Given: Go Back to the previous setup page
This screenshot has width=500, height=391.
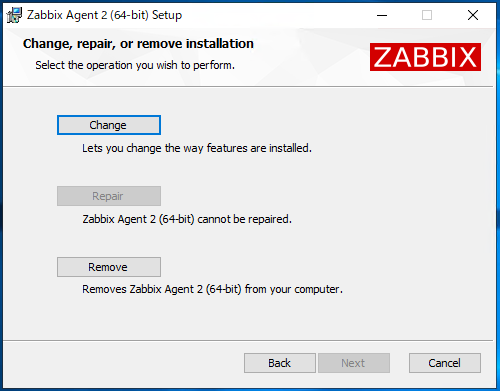Looking at the screenshot, I should coord(280,363).
